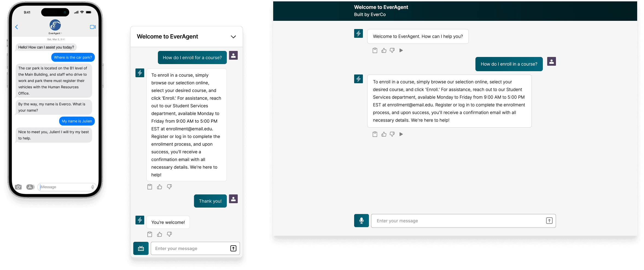Copy the enrollment answer in the widget
The width and height of the screenshot is (644, 270).
tap(150, 187)
